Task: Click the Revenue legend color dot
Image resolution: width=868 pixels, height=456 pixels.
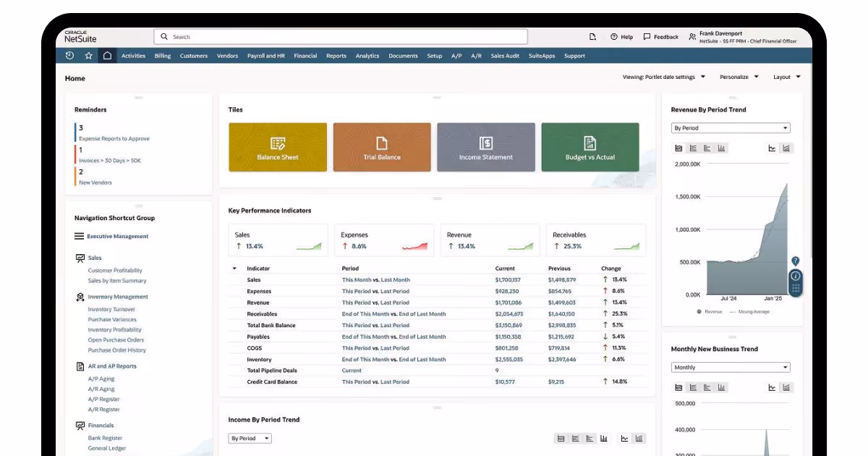Action: (x=699, y=312)
